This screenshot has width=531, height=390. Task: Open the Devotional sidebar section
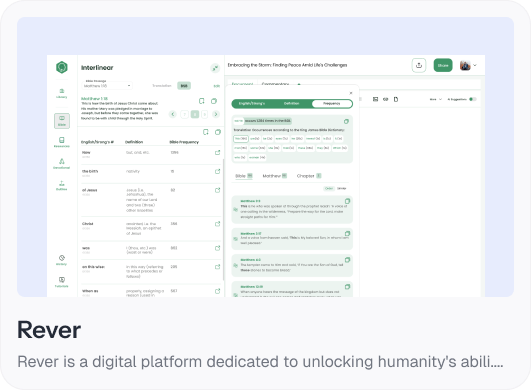[x=62, y=164]
